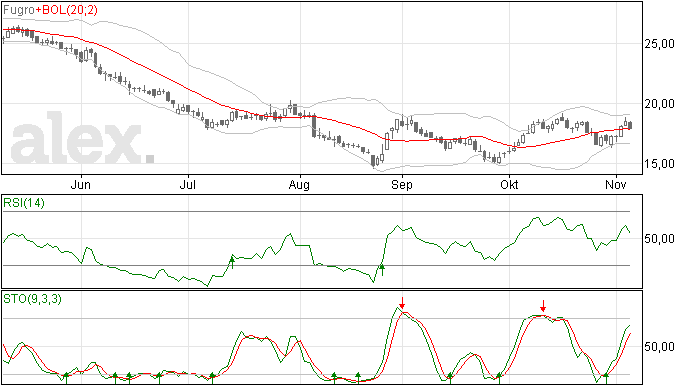The height and width of the screenshot is (387, 690).
Task: Click the green buy arrow in RSI panel in July
Action: pyautogui.click(x=232, y=263)
